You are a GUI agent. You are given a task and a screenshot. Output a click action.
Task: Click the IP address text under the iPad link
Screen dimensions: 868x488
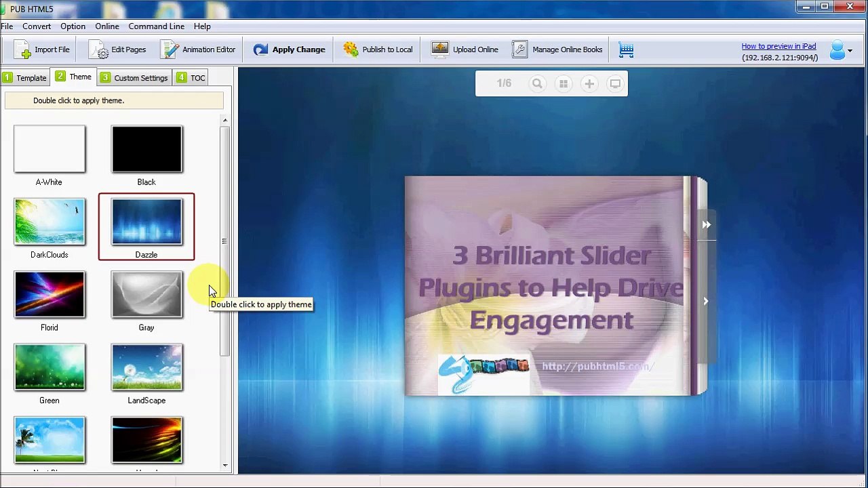pos(780,58)
